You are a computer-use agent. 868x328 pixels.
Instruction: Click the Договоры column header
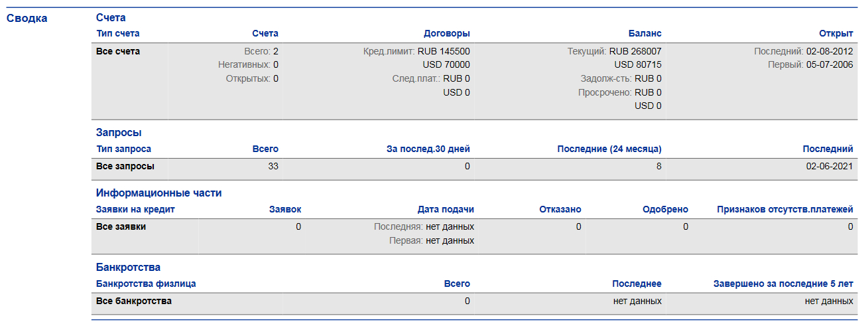click(446, 33)
